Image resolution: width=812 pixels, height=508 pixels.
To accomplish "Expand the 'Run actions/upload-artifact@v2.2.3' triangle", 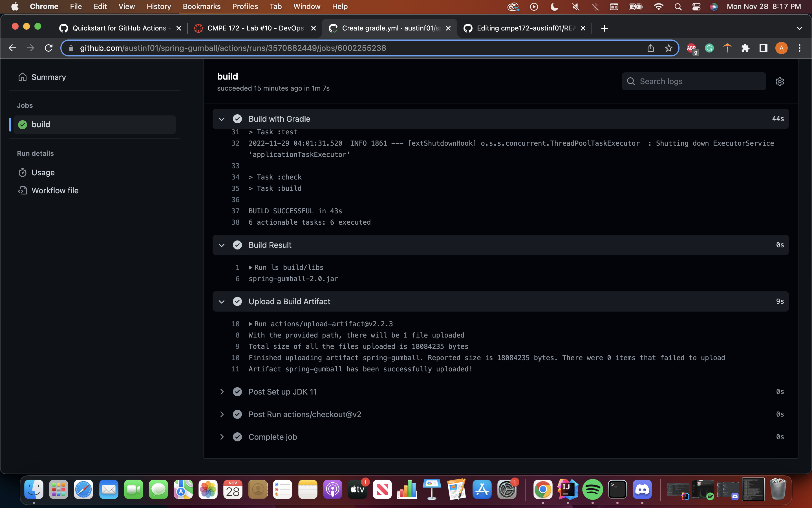I will (x=250, y=324).
